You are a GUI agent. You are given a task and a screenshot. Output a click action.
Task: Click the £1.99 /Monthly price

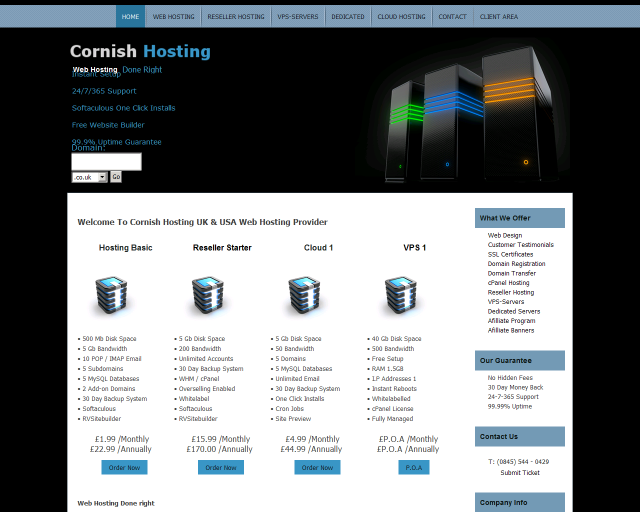(x=122, y=439)
